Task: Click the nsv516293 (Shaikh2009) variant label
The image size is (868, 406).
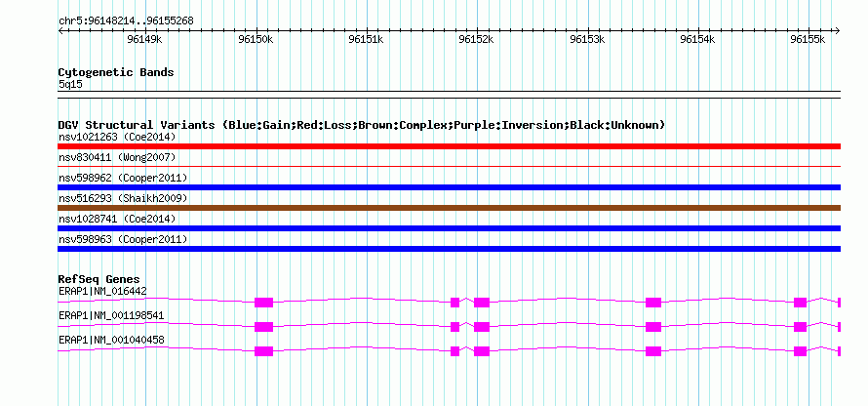Action: pyautogui.click(x=123, y=198)
